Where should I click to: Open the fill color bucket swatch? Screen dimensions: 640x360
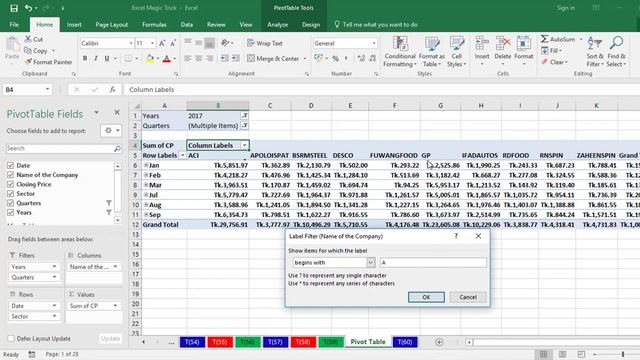coord(150,59)
